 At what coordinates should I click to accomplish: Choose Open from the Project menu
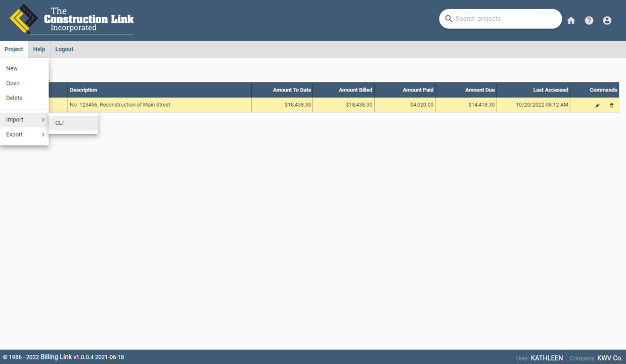pyautogui.click(x=24, y=83)
